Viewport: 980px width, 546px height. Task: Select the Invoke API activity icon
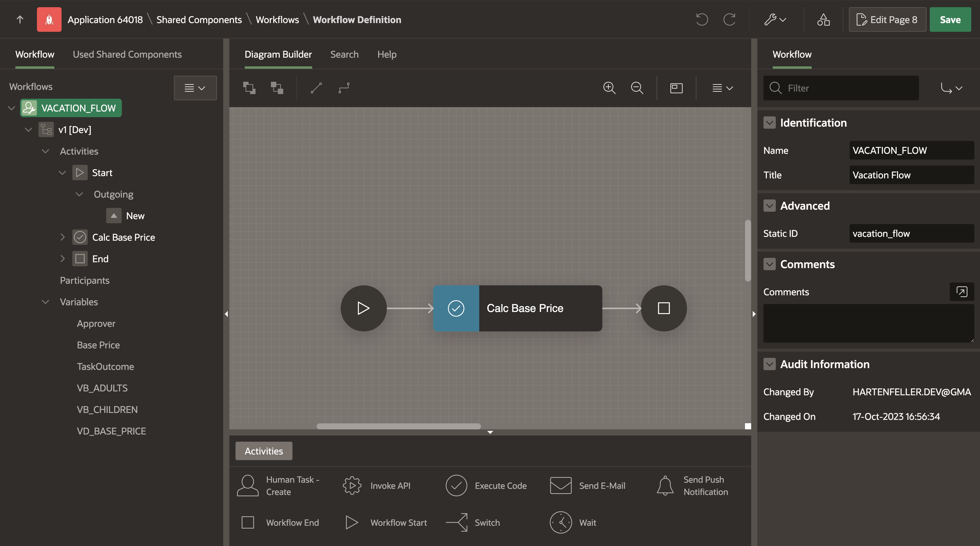pyautogui.click(x=352, y=485)
